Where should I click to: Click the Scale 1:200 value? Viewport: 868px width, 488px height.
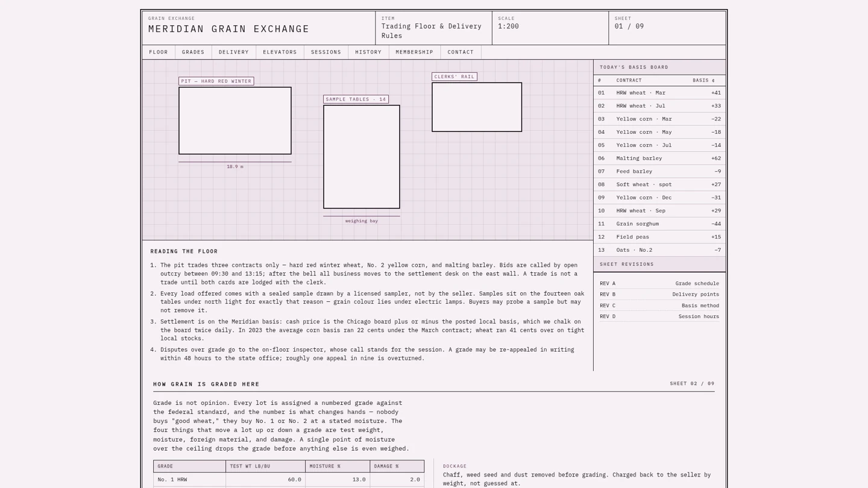pyautogui.click(x=508, y=27)
